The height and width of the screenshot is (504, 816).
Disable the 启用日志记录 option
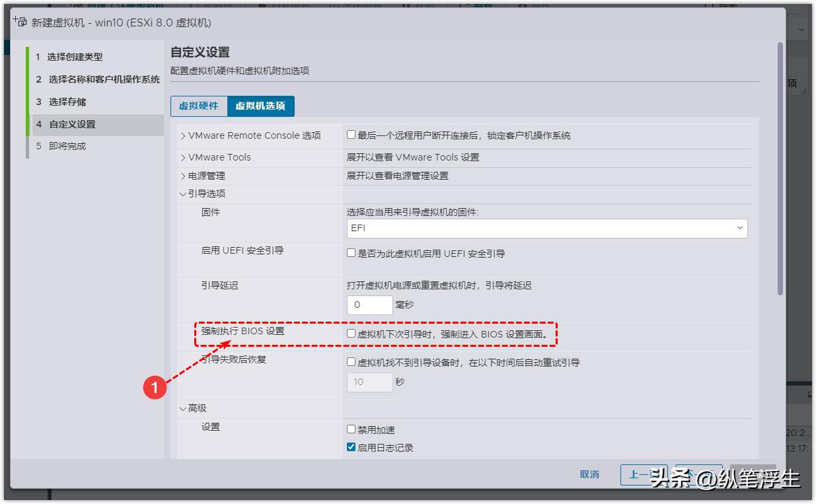click(x=350, y=447)
